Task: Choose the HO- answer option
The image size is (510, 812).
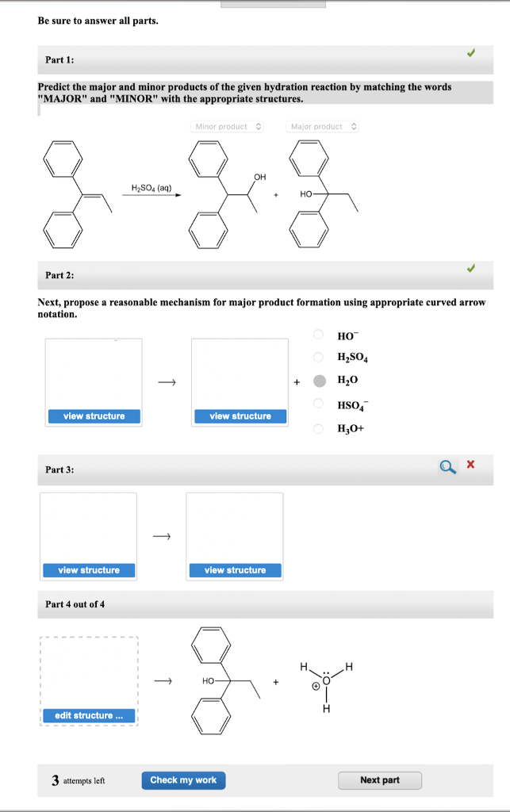Action: [317, 335]
